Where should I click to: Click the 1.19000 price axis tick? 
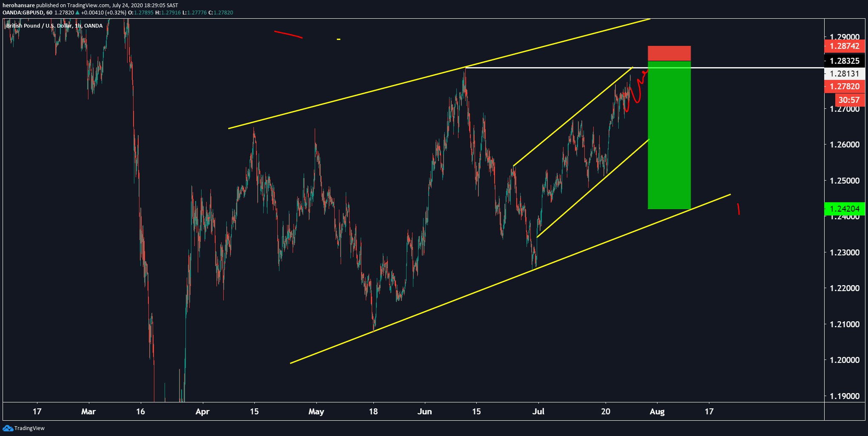[x=845, y=396]
